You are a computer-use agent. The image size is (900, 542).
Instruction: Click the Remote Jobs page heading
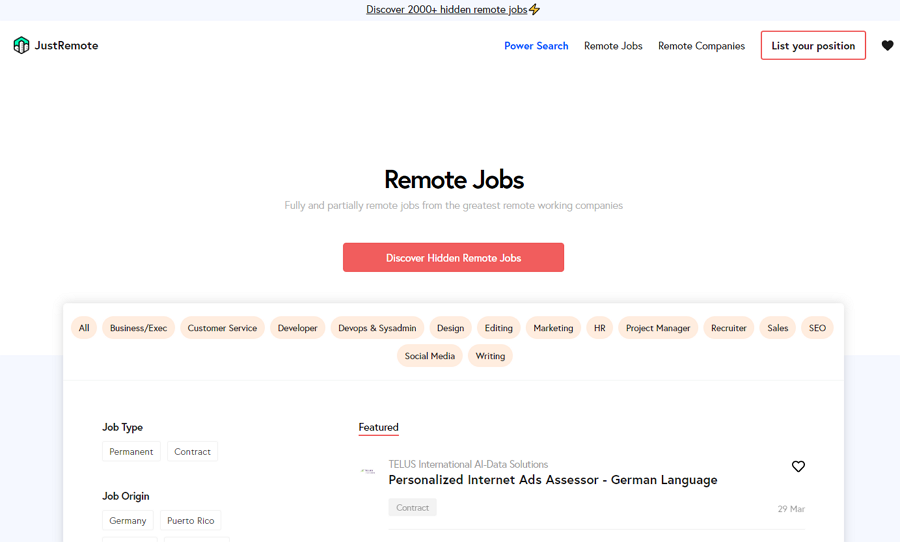(x=453, y=180)
